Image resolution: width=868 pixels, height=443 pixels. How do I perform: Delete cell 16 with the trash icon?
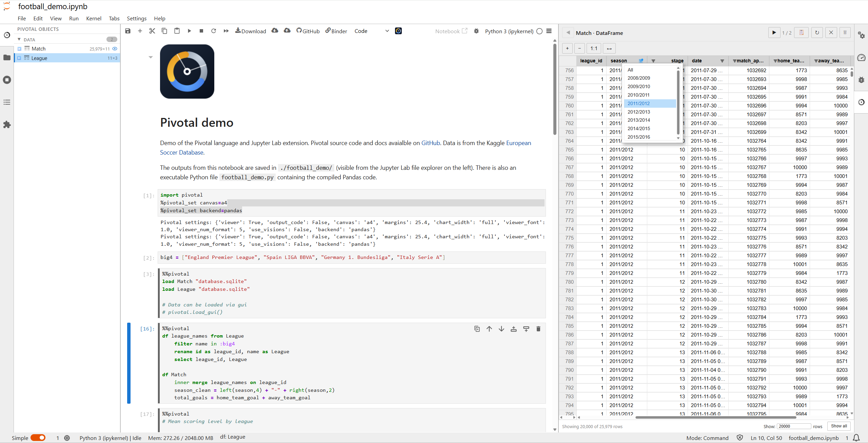538,329
